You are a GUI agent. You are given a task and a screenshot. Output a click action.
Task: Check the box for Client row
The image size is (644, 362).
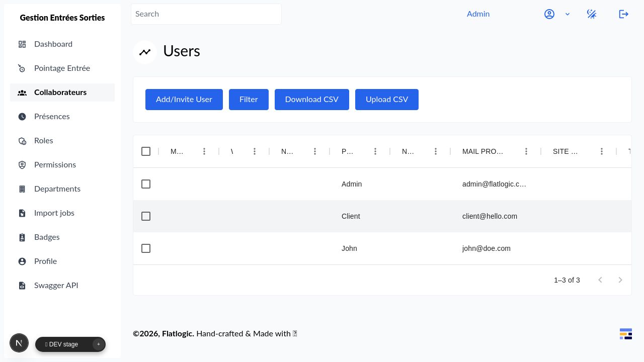click(x=146, y=216)
